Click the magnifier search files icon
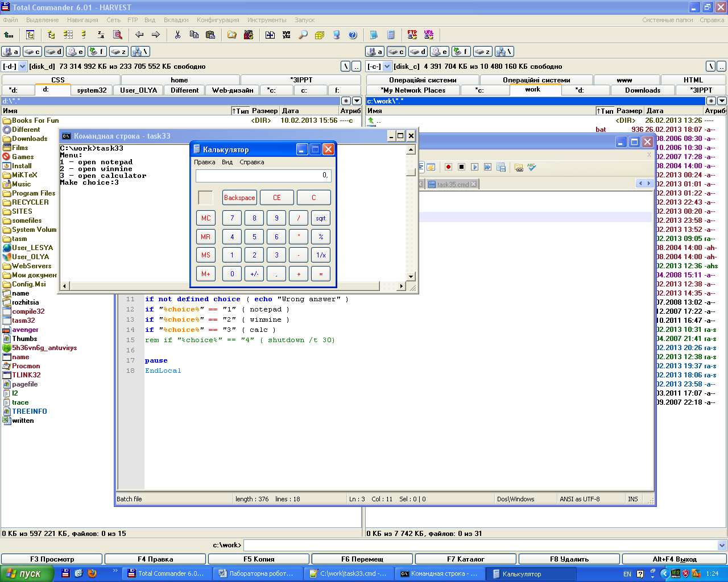 (x=303, y=35)
